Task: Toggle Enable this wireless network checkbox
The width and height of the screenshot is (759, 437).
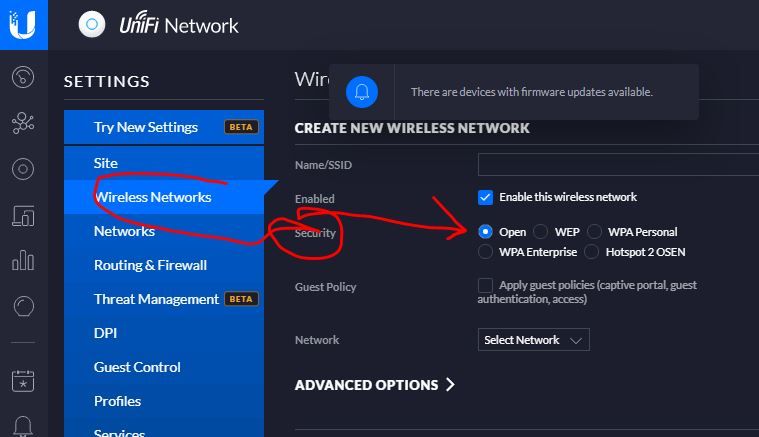Action: coord(486,197)
